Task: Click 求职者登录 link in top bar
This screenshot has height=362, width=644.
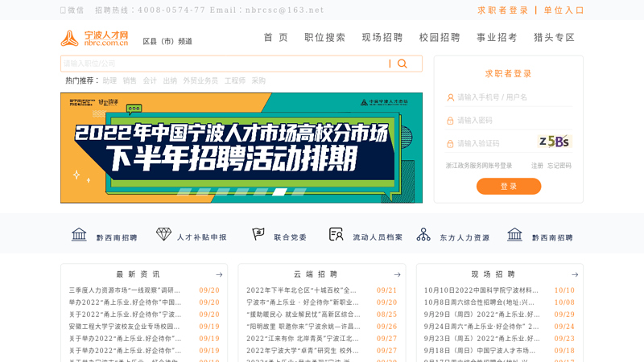Action: tap(502, 10)
